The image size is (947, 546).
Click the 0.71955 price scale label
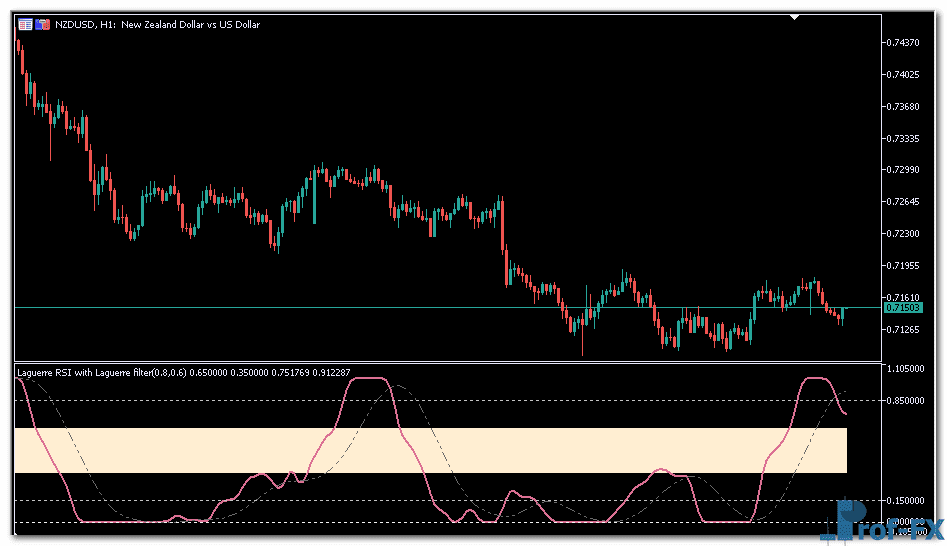click(903, 266)
